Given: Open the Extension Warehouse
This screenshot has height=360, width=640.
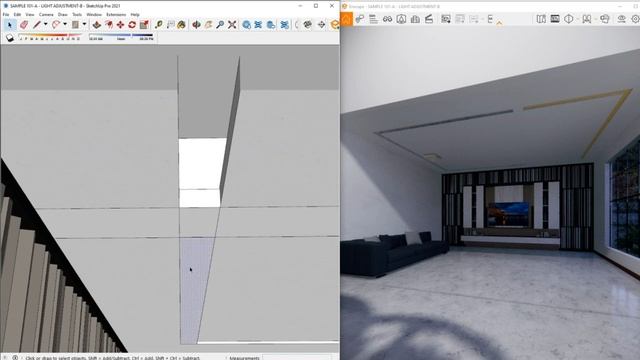Looking at the screenshot, I should pyautogui.click(x=258, y=25).
